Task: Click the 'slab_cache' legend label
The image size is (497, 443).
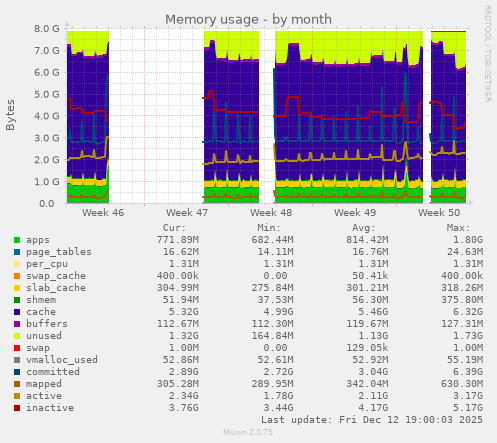Action: 56,288
